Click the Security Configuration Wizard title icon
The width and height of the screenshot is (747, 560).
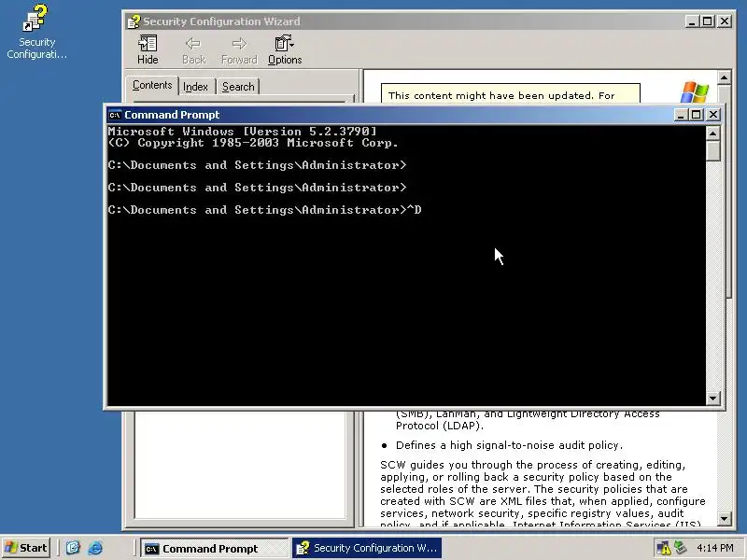134,21
